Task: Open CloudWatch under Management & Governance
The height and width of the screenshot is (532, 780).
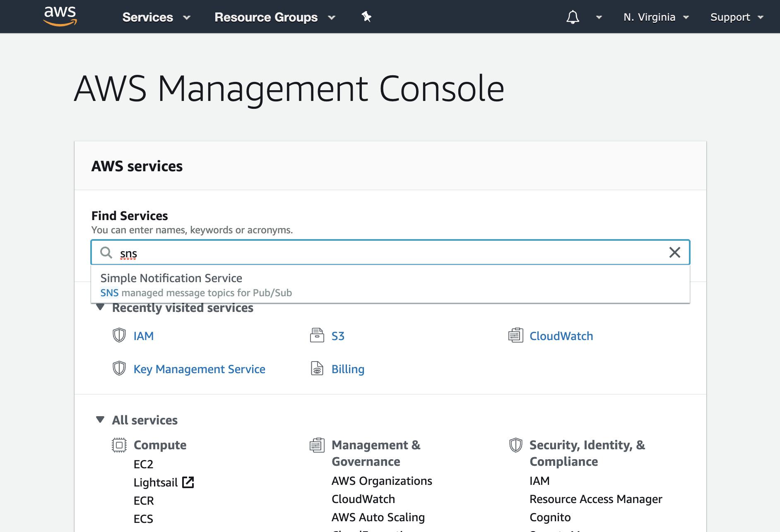Action: [363, 499]
